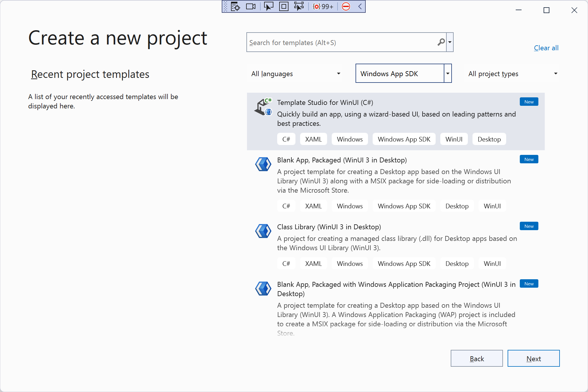Click the {x} 99+ error badge
The height and width of the screenshot is (392, 588).
tap(322, 6)
